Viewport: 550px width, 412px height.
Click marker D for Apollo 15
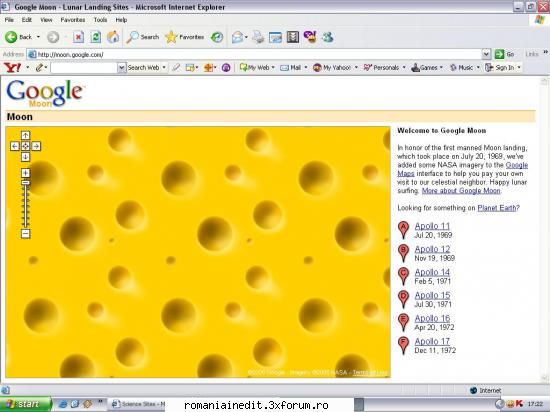click(x=403, y=299)
